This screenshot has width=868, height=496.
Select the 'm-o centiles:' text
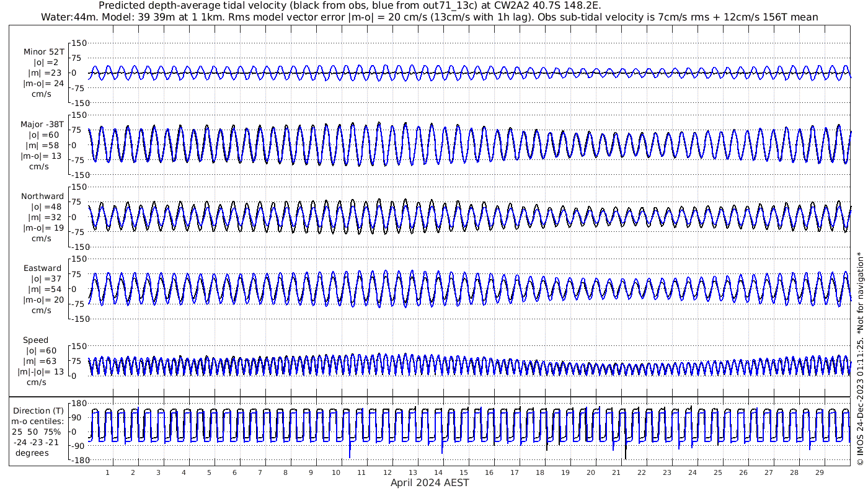[x=37, y=421]
